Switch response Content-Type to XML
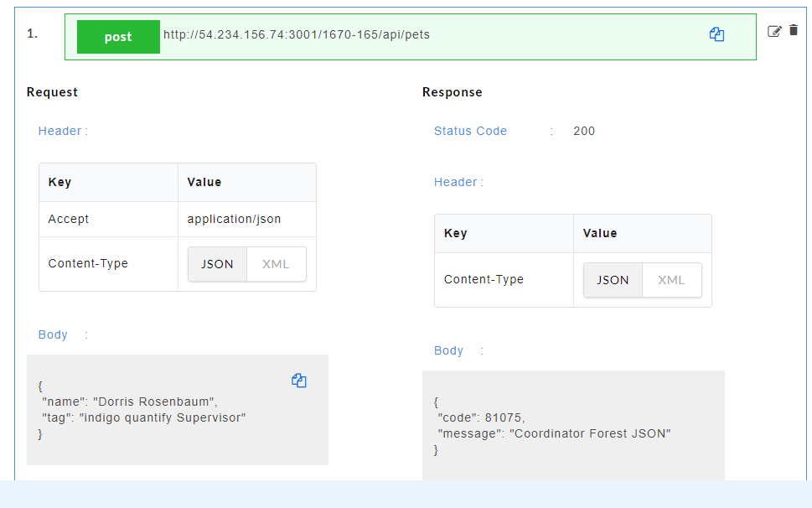Image resolution: width=812 pixels, height=508 pixels. [x=671, y=280]
